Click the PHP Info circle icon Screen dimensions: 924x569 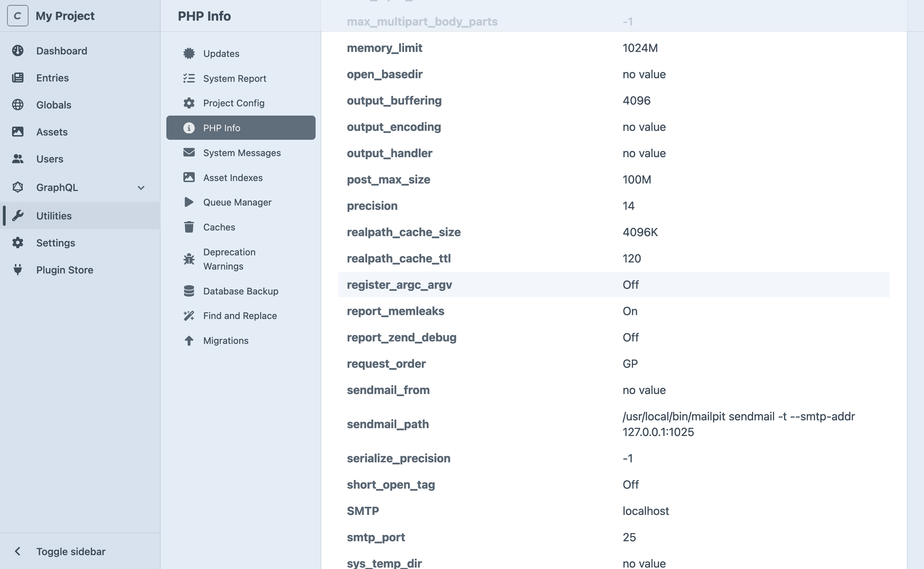pyautogui.click(x=189, y=128)
